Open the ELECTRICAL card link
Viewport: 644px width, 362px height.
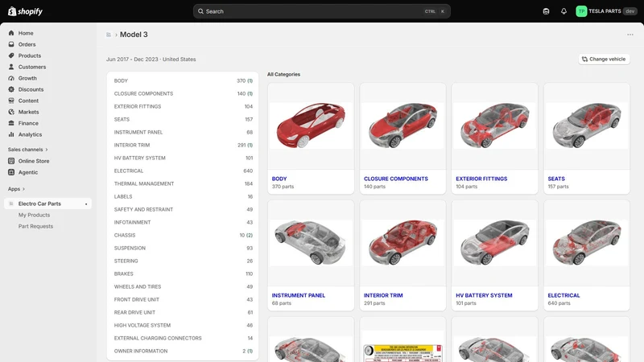pyautogui.click(x=564, y=295)
